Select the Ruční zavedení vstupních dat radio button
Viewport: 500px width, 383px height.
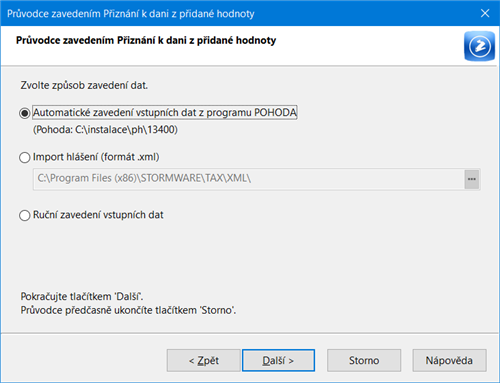[x=25, y=215]
